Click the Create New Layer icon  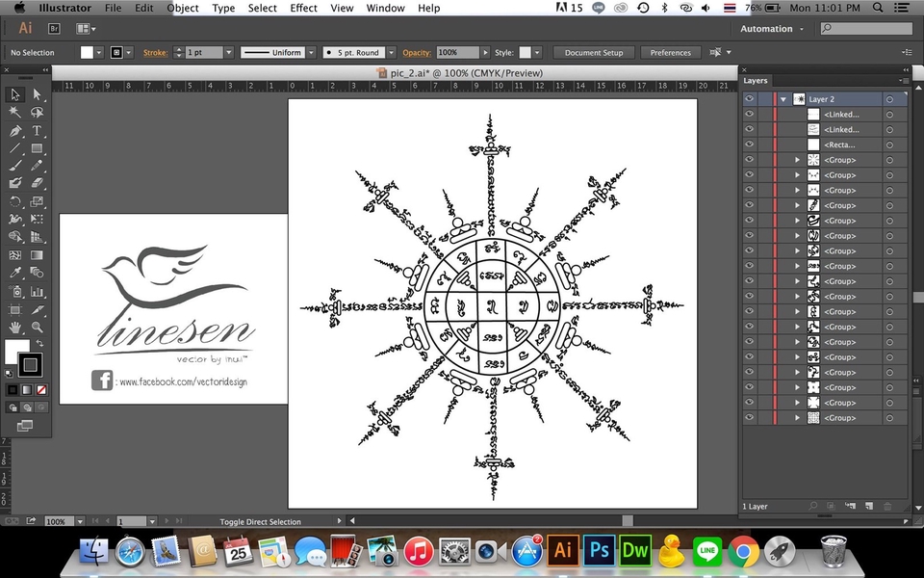point(868,506)
